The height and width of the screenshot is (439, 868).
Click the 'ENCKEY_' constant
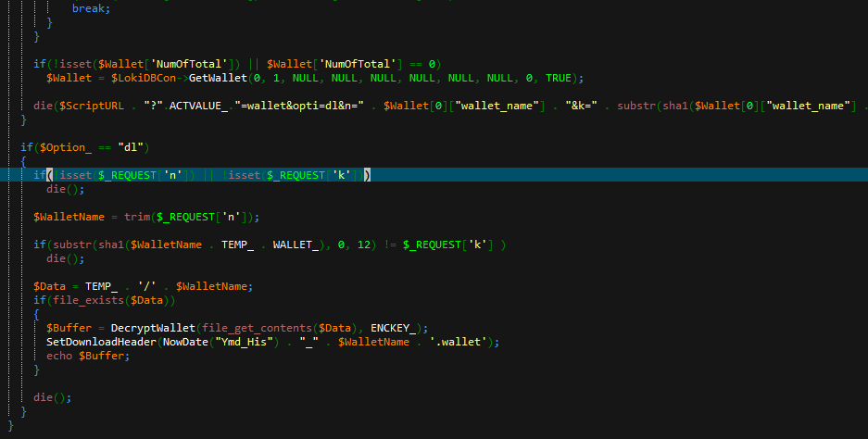pos(393,328)
